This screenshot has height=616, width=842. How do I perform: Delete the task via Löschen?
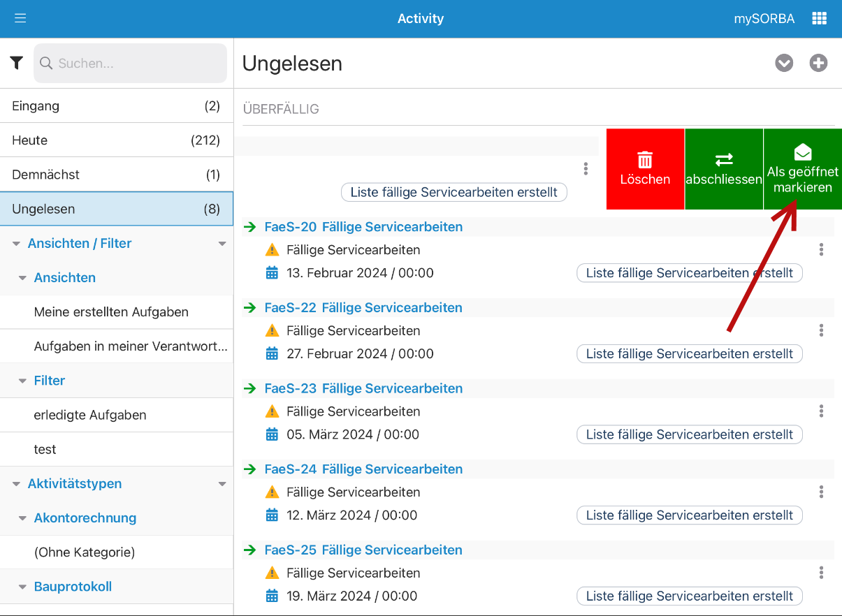coord(645,169)
